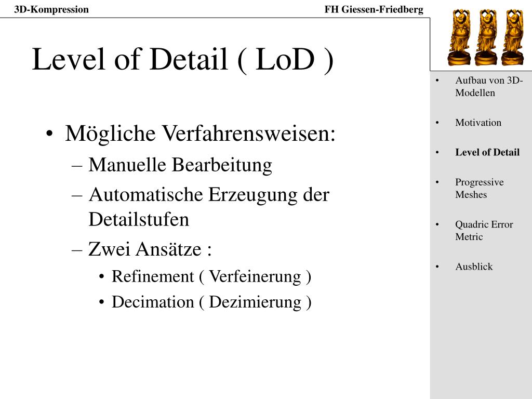Click 'Automatische Erzeugung der Detailstufen' text
This screenshot has width=532, height=399.
(x=209, y=207)
